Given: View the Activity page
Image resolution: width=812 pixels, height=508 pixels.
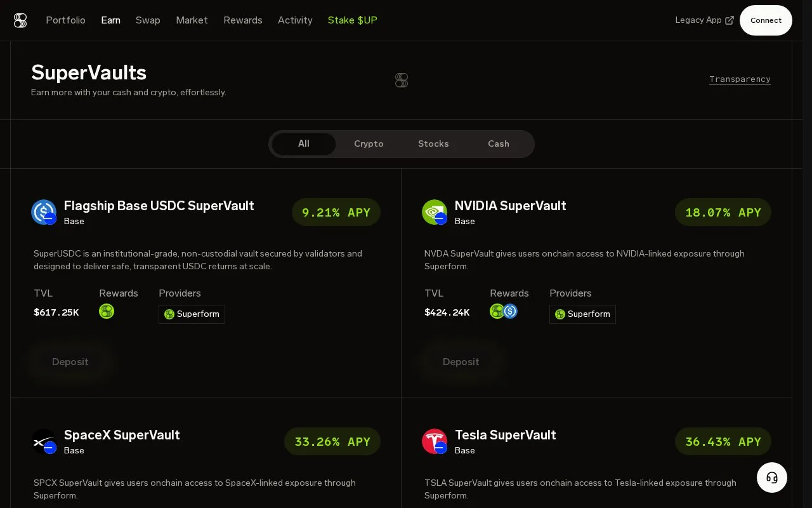Looking at the screenshot, I should [295, 20].
